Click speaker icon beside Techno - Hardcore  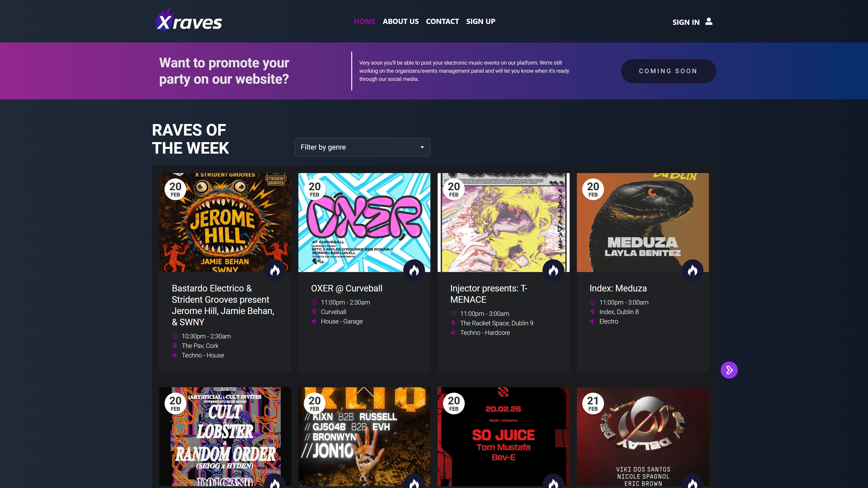pos(453,332)
